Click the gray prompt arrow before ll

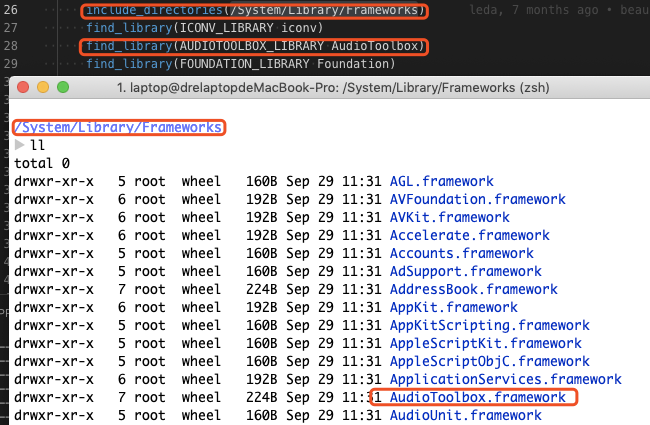click(x=20, y=145)
